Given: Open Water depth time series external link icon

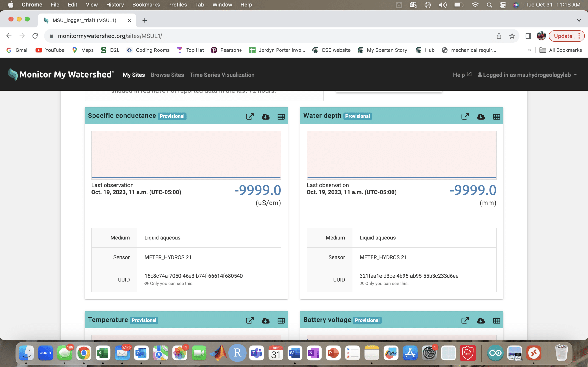Looking at the screenshot, I should pyautogui.click(x=465, y=117).
